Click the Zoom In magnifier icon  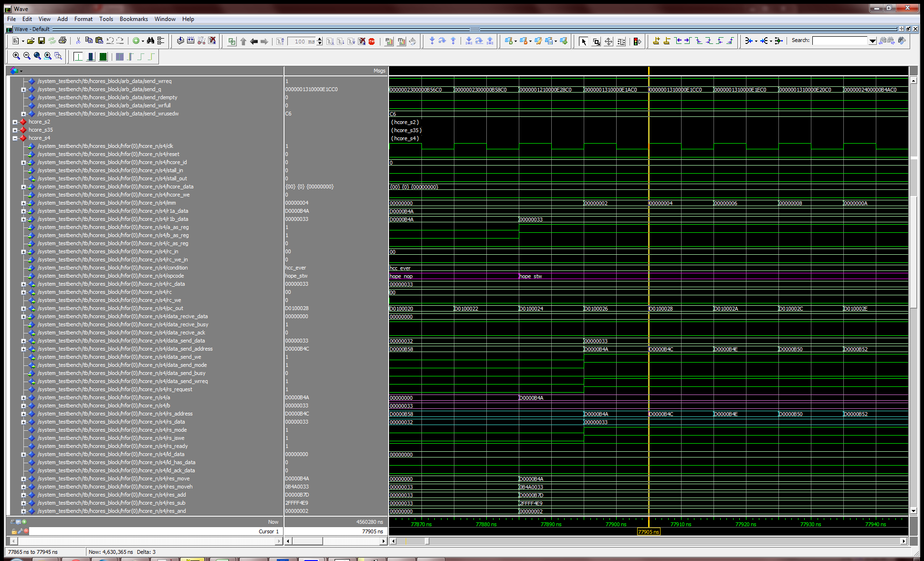(16, 56)
